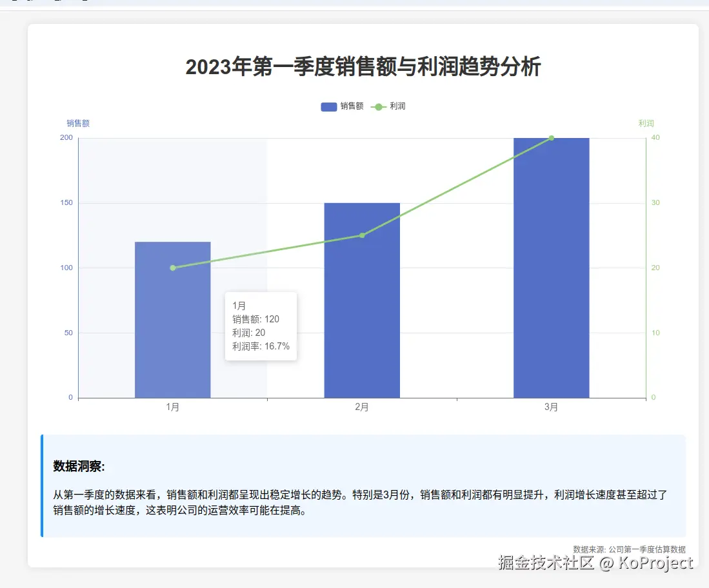
Task: Click the 1月 profit line data point
Action: tap(172, 268)
